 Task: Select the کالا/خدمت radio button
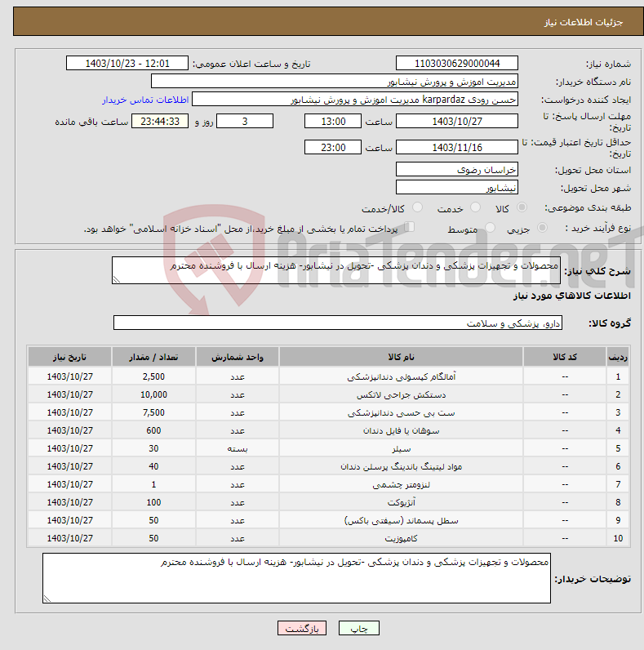[x=417, y=207]
